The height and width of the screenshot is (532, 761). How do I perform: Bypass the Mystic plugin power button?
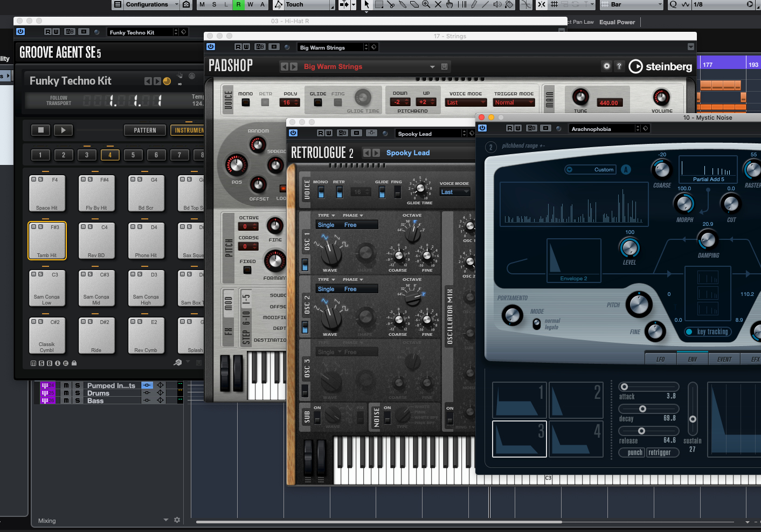click(x=482, y=128)
